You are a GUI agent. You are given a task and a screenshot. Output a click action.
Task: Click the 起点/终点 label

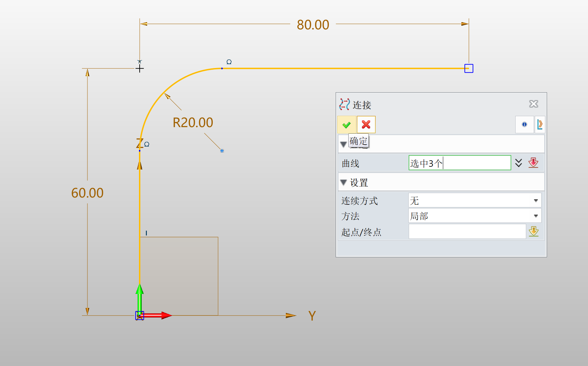click(x=361, y=232)
